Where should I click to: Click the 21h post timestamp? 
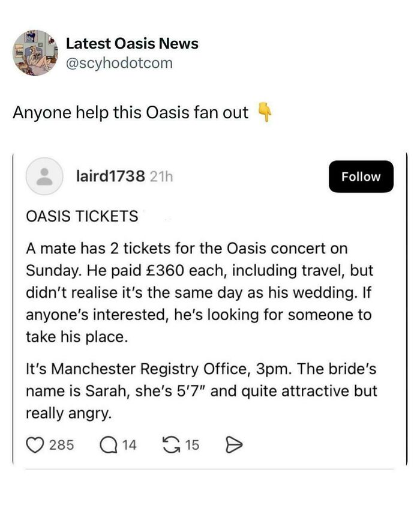click(160, 177)
